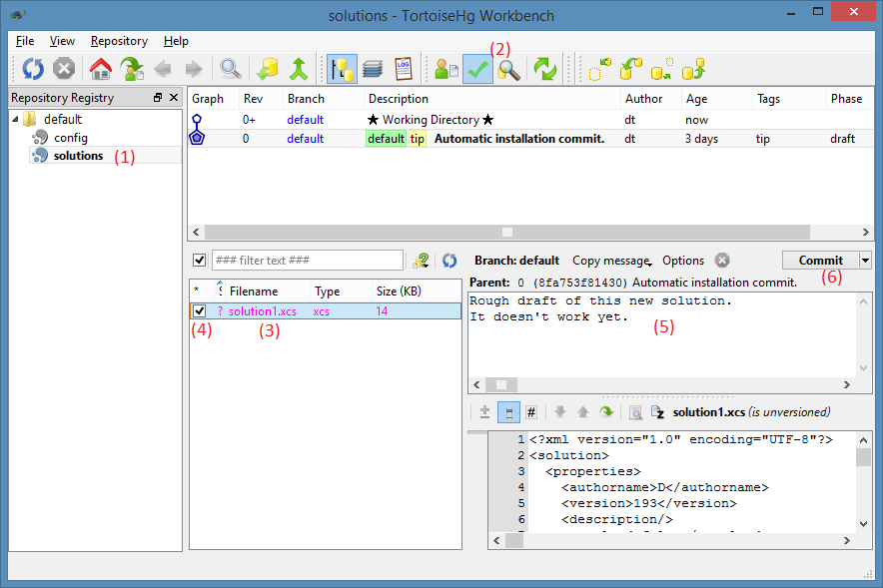Select the green checkmark Commit view icon
This screenshot has height=588, width=883.
(477, 69)
